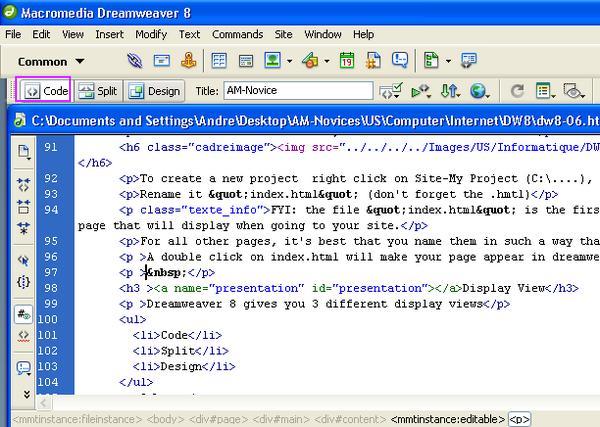Open the Check browser support menu
Image resolution: width=600 pixels, height=427 pixels.
pyautogui.click(x=391, y=91)
